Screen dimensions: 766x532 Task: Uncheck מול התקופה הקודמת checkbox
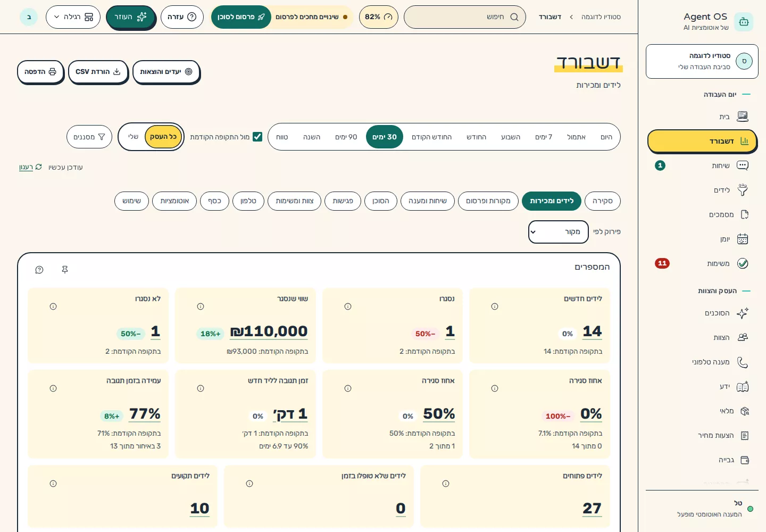[x=257, y=137]
